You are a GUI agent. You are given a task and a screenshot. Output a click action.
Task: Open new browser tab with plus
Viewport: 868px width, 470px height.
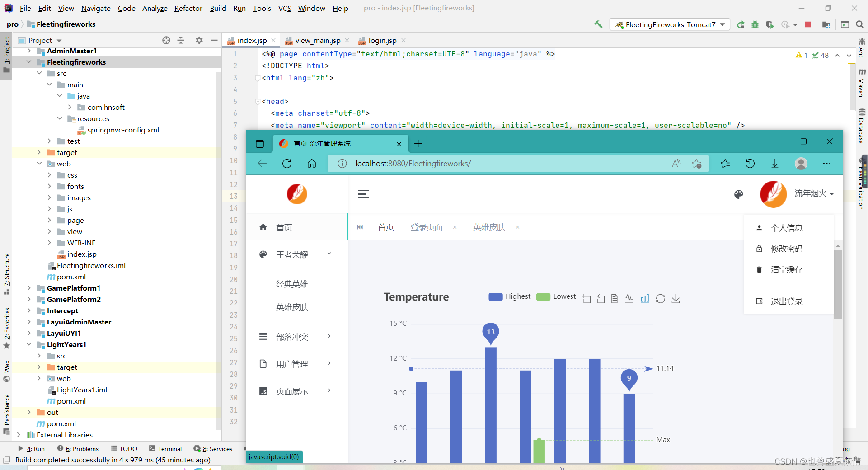click(418, 144)
